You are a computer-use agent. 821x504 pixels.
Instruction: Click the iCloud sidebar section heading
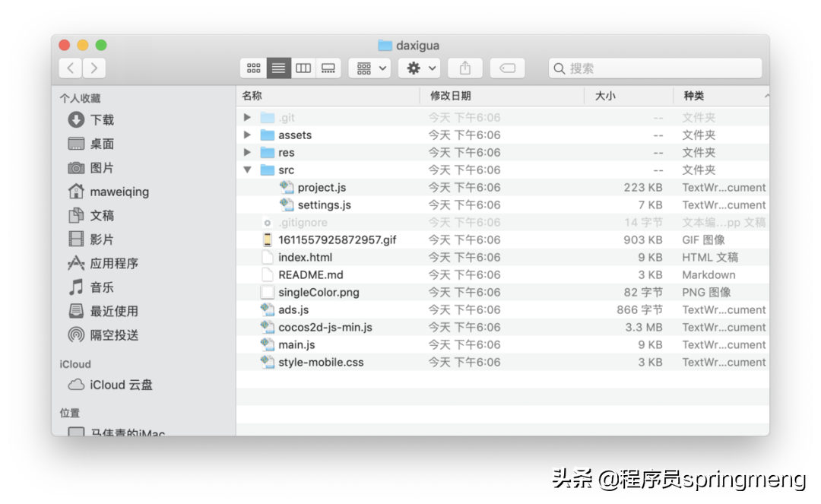[x=74, y=364]
